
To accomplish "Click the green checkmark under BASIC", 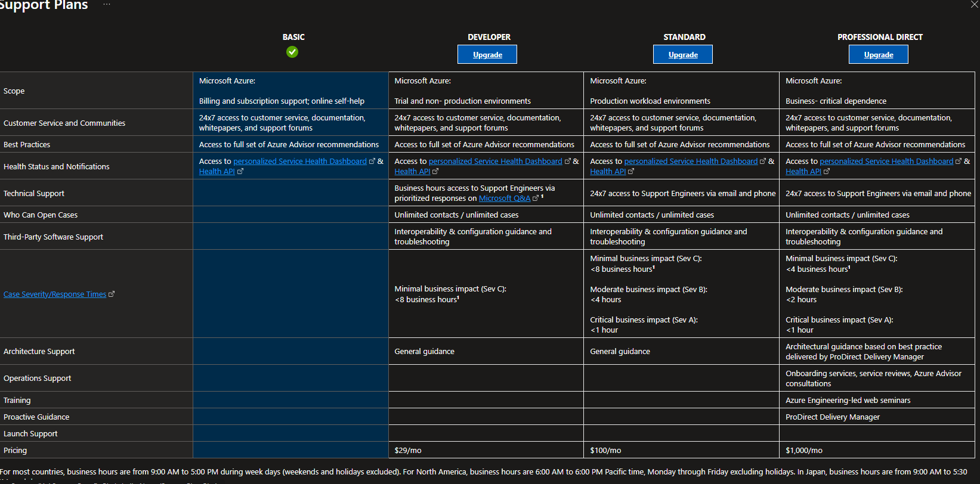I will coord(292,52).
